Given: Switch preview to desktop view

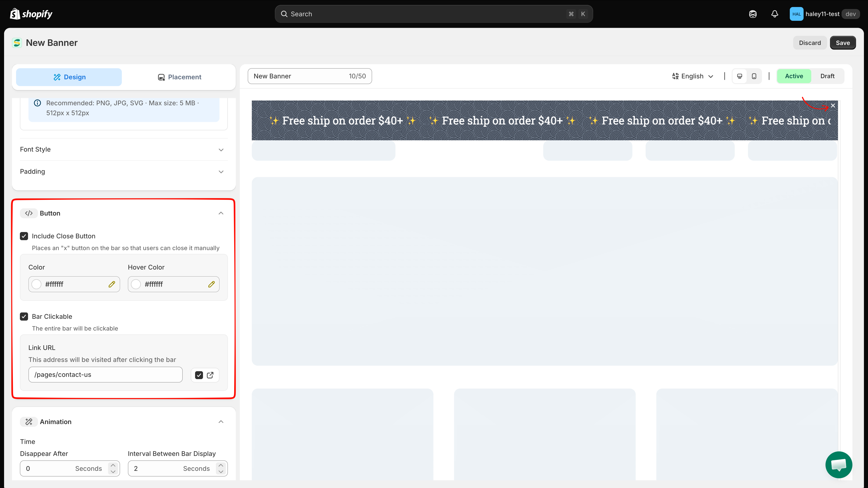Looking at the screenshot, I should pyautogui.click(x=740, y=76).
